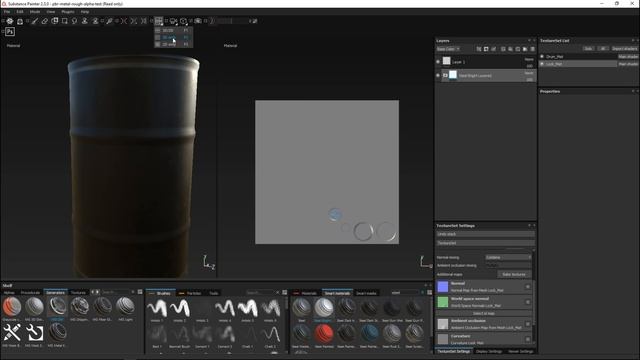Screen dimensions: 640x360
Task: Open the Lock_Mat main shader dropdown
Action: (x=628, y=64)
